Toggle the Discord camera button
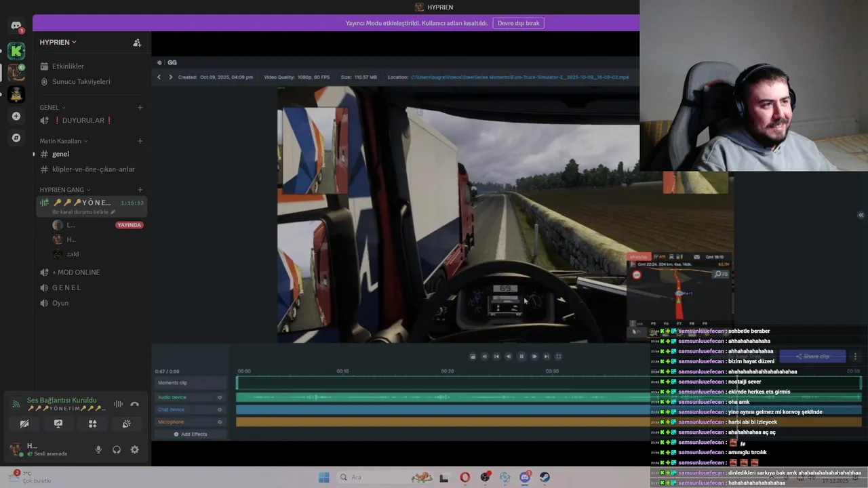This screenshot has width=868, height=488. (x=24, y=424)
